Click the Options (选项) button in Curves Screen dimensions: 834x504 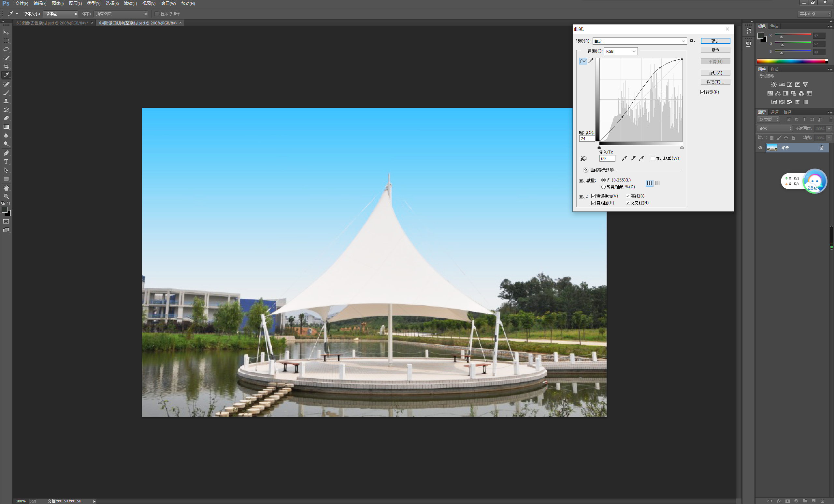pyautogui.click(x=715, y=82)
